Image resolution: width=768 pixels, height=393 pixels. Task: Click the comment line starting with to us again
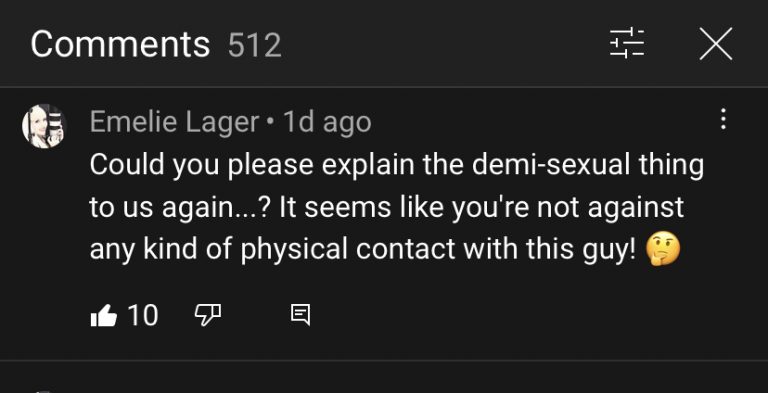(386, 207)
